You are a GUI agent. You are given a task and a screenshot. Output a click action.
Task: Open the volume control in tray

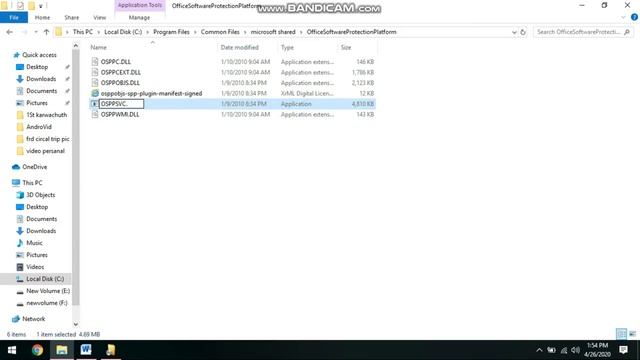[576, 350]
